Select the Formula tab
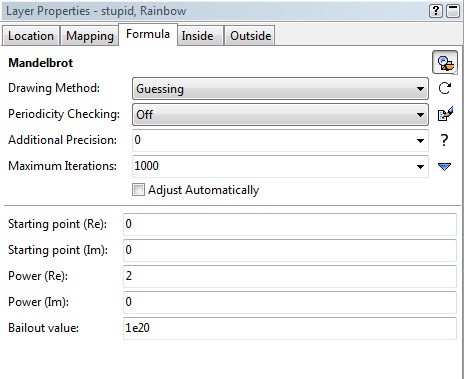This screenshot has width=464, height=379. (x=148, y=34)
